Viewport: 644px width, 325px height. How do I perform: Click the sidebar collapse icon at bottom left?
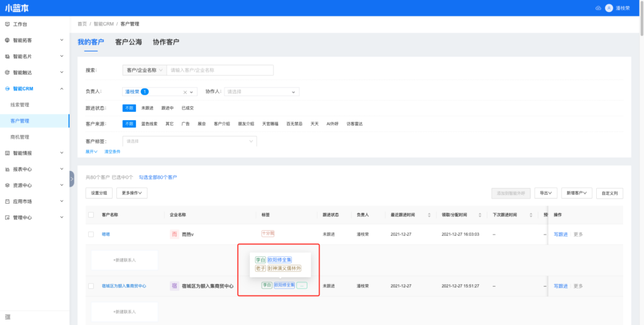(8, 316)
